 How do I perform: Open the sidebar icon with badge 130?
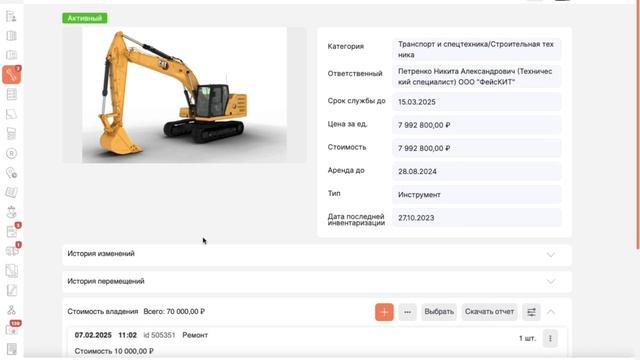tap(12, 329)
